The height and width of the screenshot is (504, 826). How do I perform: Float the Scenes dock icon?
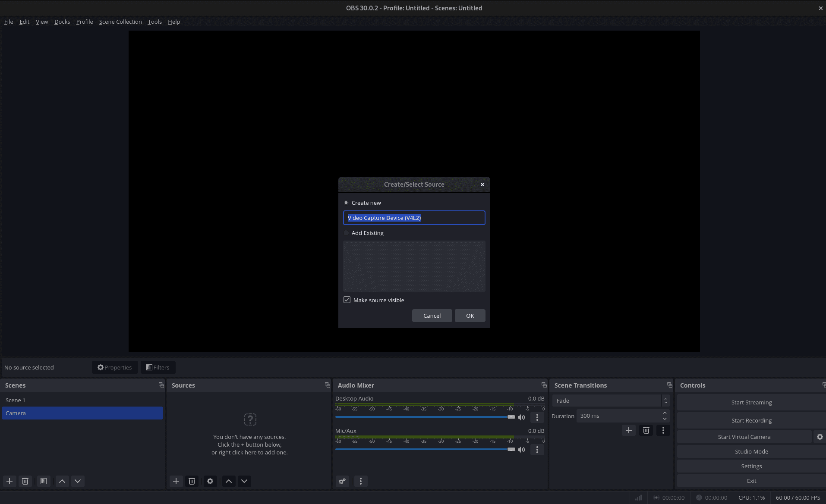pyautogui.click(x=161, y=385)
